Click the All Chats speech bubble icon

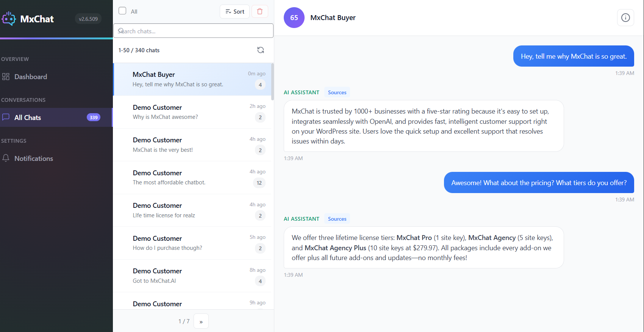[x=6, y=117]
